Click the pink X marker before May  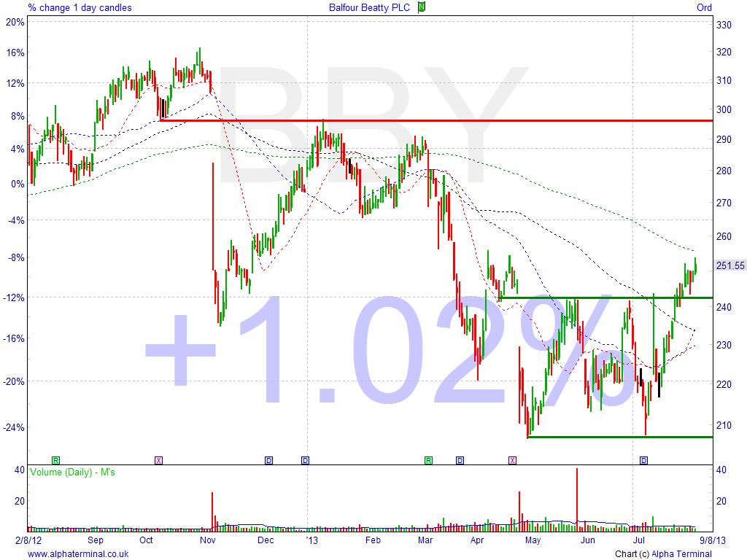coord(512,460)
